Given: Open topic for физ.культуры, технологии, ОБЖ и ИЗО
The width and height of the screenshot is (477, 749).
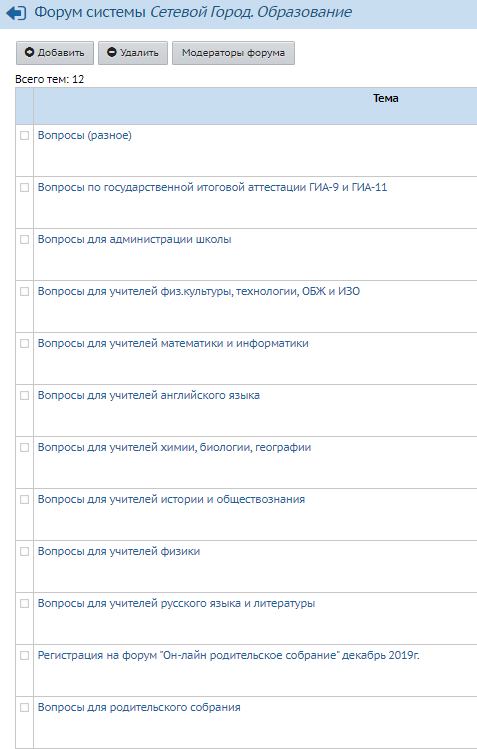Looking at the screenshot, I should tap(199, 291).
